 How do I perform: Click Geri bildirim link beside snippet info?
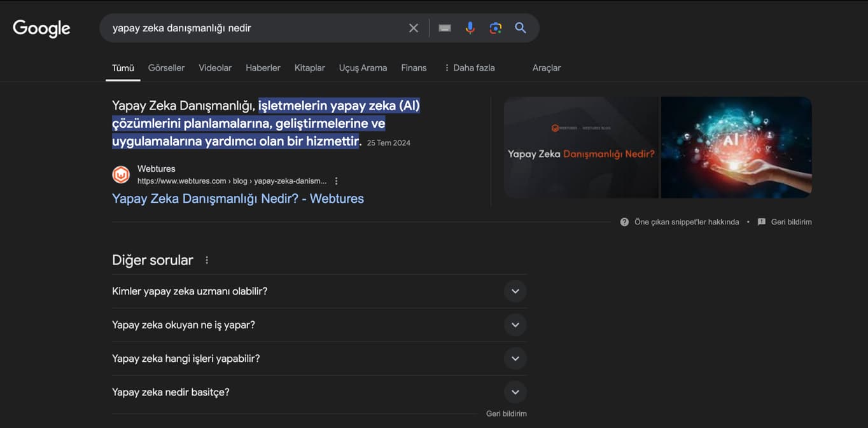coord(791,222)
